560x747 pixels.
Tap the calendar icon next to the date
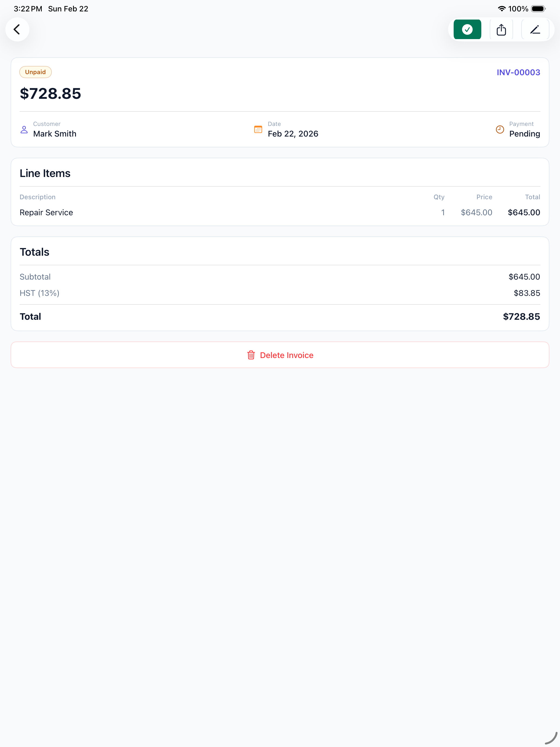point(258,129)
